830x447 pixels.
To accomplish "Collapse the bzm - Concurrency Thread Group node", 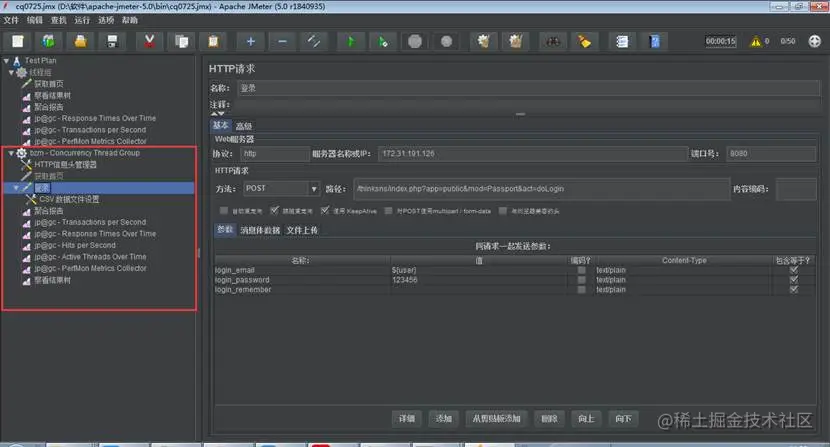I will pos(11,153).
